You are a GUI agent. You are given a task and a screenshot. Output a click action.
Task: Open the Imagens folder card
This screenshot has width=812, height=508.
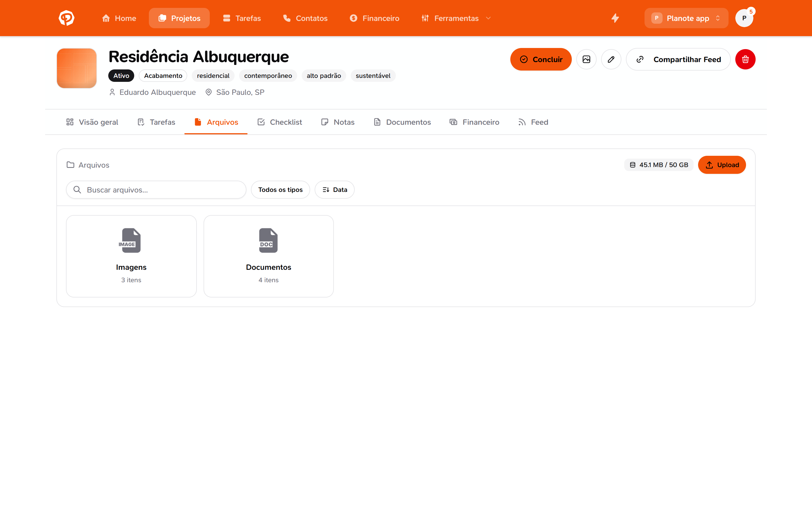(x=131, y=256)
